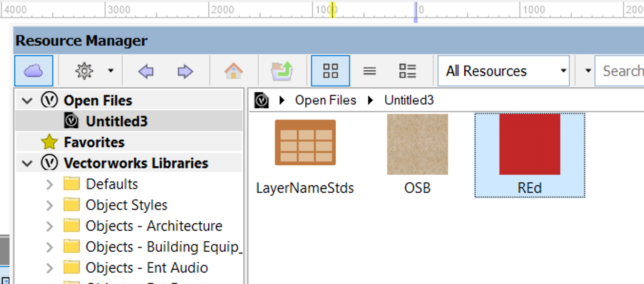The width and height of the screenshot is (644, 284).
Task: Click the import resource icon
Action: pyautogui.click(x=282, y=70)
